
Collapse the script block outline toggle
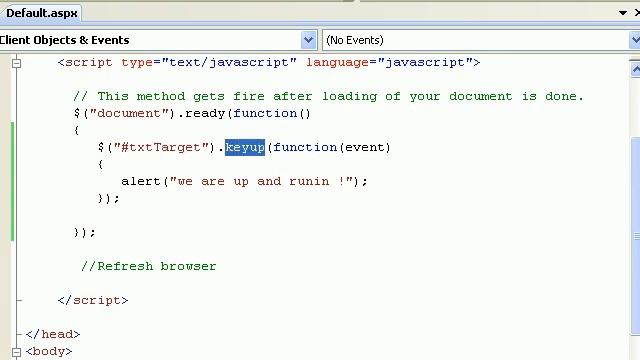(x=16, y=63)
